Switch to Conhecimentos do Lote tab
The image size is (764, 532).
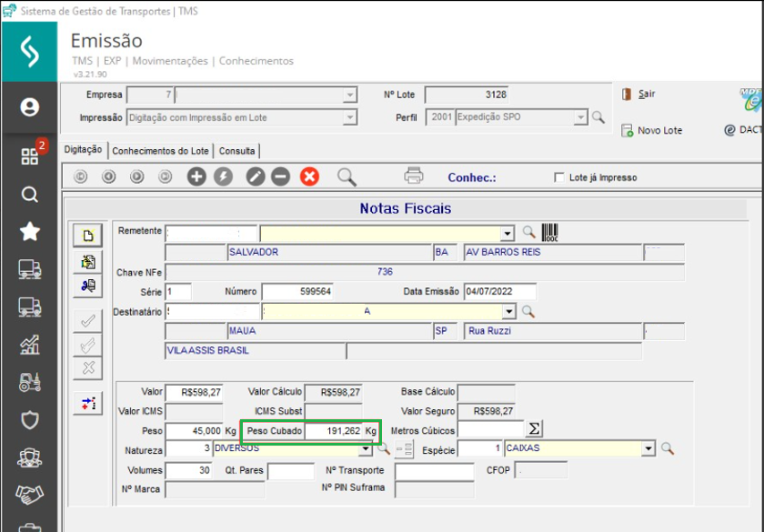pyautogui.click(x=160, y=151)
